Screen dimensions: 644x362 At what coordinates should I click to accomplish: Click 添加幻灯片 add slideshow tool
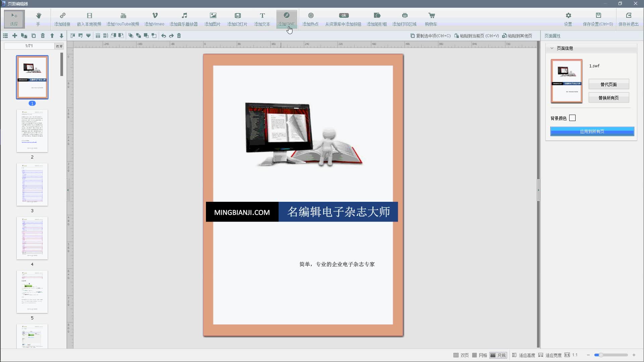pyautogui.click(x=237, y=19)
